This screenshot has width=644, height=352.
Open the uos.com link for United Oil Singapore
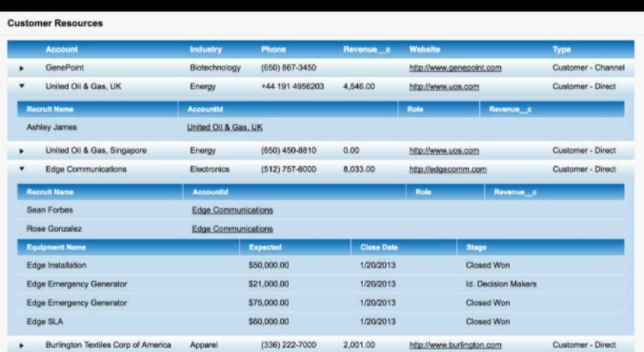pyautogui.click(x=444, y=151)
